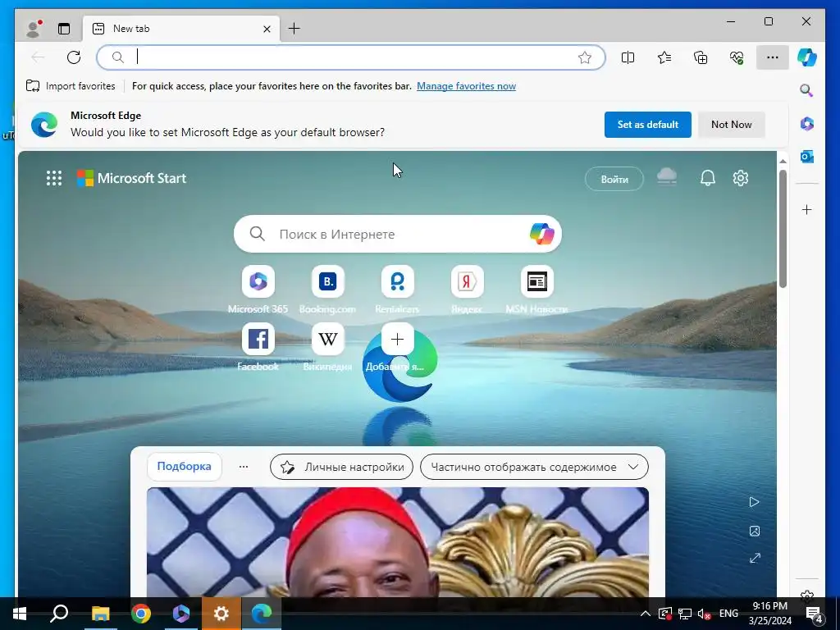Open a new tab with plus button

294,29
